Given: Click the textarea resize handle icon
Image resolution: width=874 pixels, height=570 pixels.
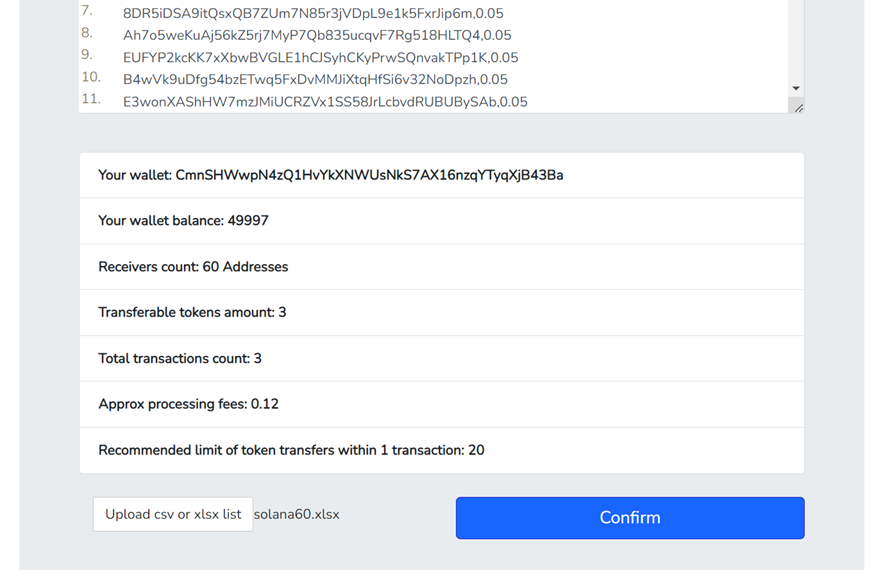Looking at the screenshot, I should pyautogui.click(x=798, y=108).
